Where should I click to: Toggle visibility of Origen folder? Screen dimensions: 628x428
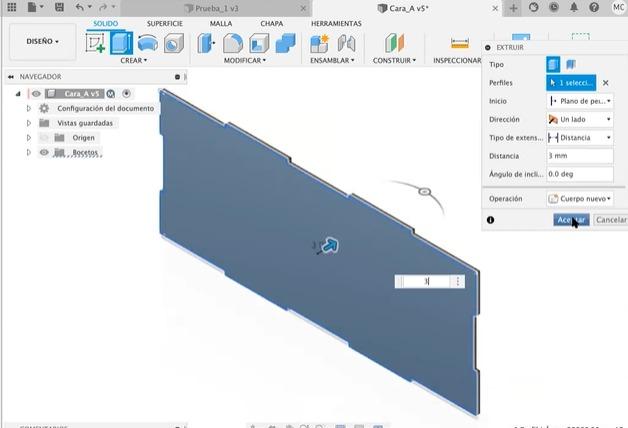pyautogui.click(x=44, y=138)
